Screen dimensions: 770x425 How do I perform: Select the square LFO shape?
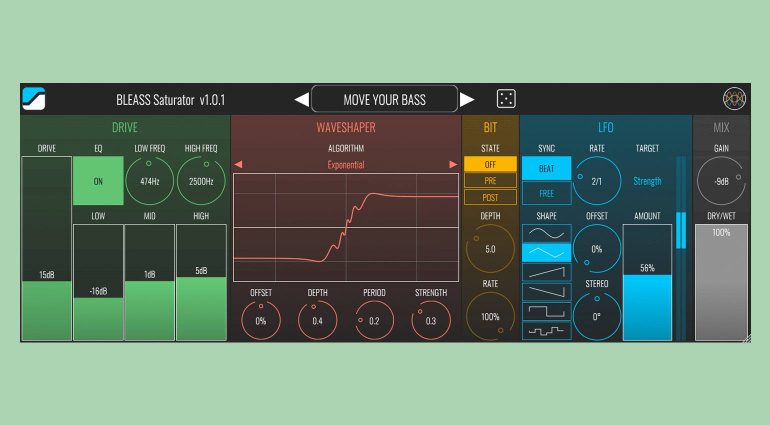[547, 312]
